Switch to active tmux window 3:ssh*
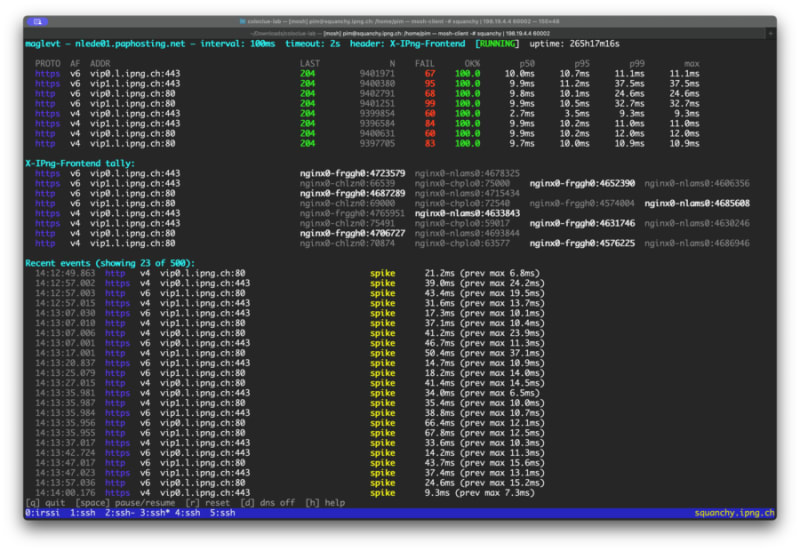The width and height of the screenshot is (800, 551). click(155, 513)
